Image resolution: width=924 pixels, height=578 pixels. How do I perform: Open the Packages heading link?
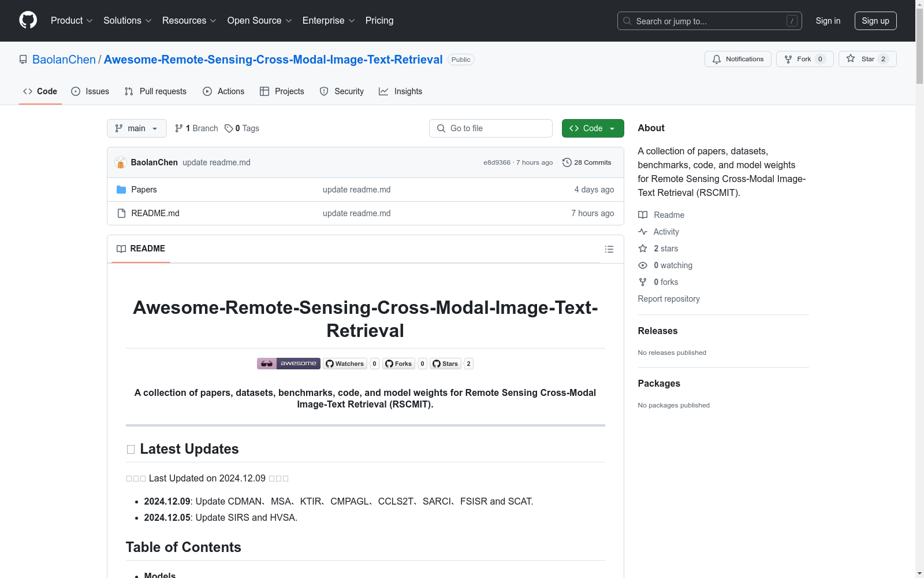659,383
